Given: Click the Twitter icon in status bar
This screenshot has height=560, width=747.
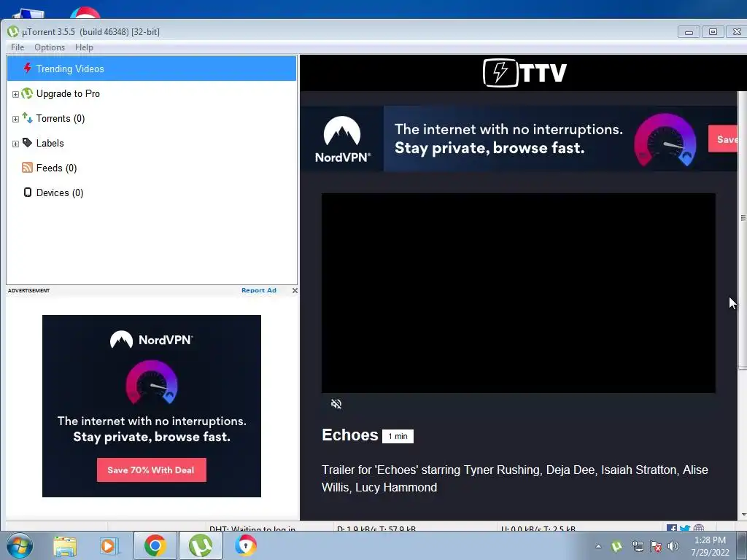Looking at the screenshot, I should pos(685,528).
